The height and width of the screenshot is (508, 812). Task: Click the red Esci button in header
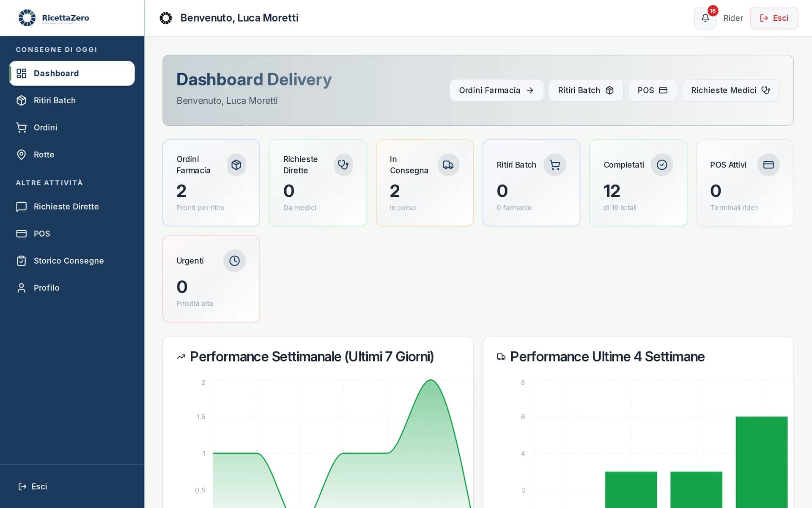774,18
